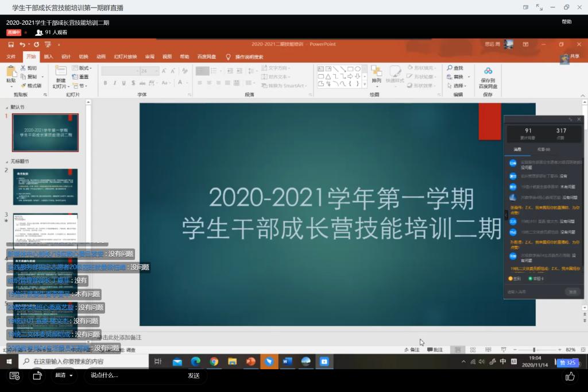Click the Find (查找) tool
This screenshot has height=392, width=588.
point(454,68)
